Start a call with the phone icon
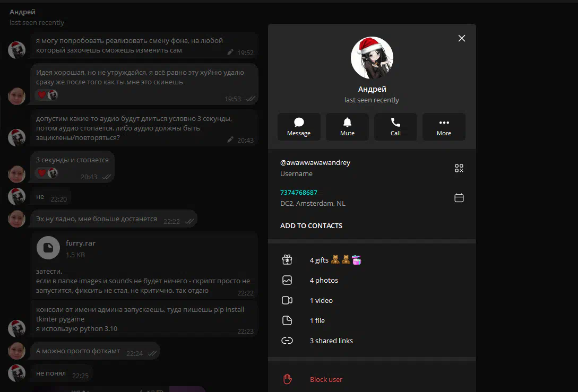 (395, 127)
